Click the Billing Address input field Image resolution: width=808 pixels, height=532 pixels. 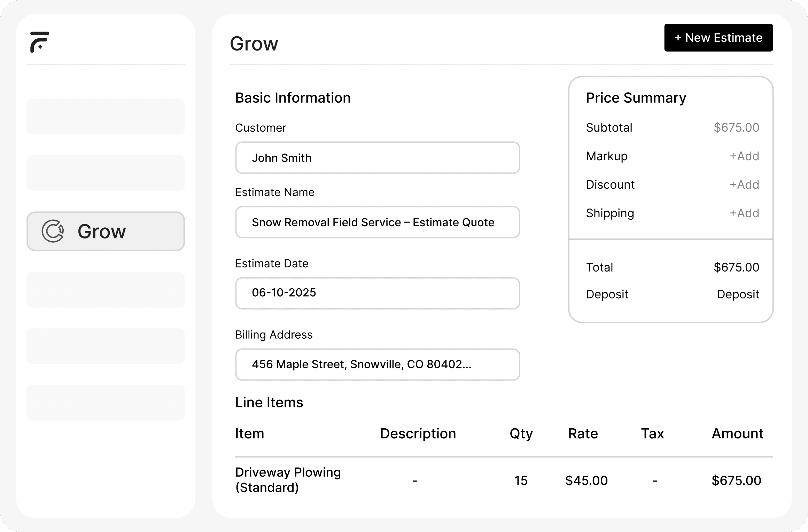tap(377, 364)
